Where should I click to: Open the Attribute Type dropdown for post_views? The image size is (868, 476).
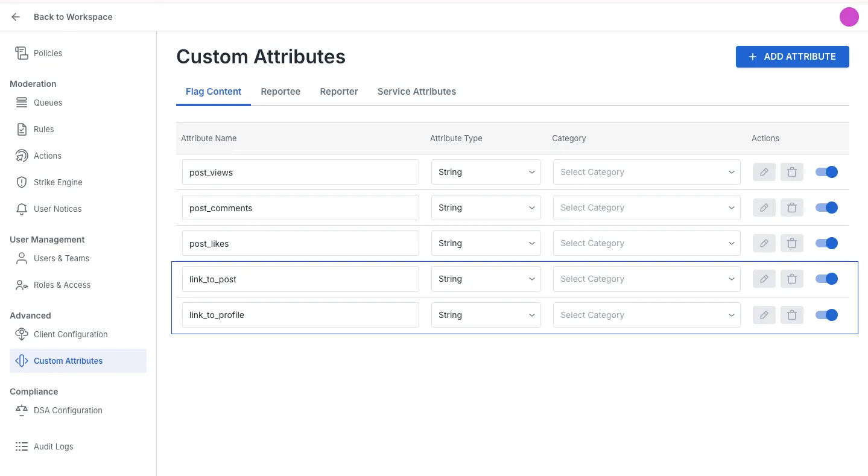tap(486, 172)
